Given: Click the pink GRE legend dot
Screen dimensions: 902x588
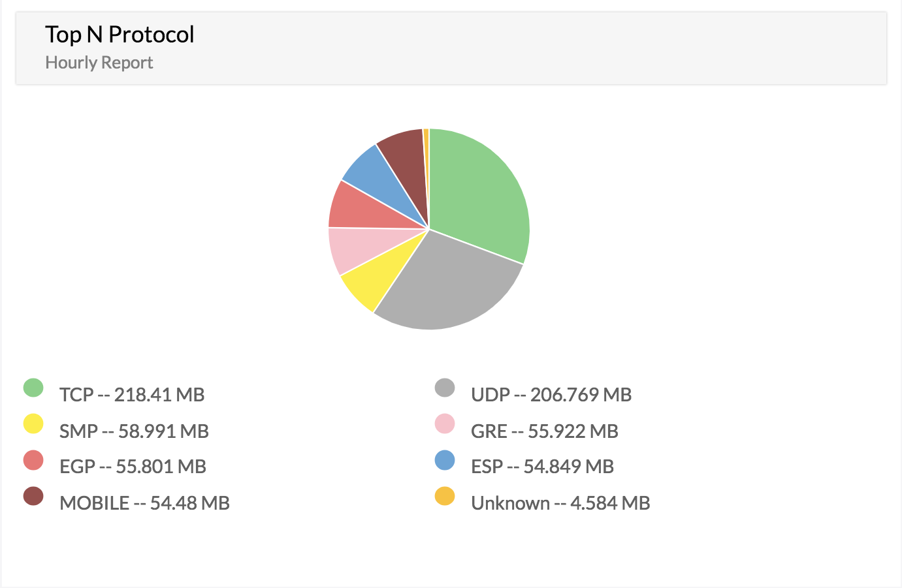Looking at the screenshot, I should [x=445, y=424].
